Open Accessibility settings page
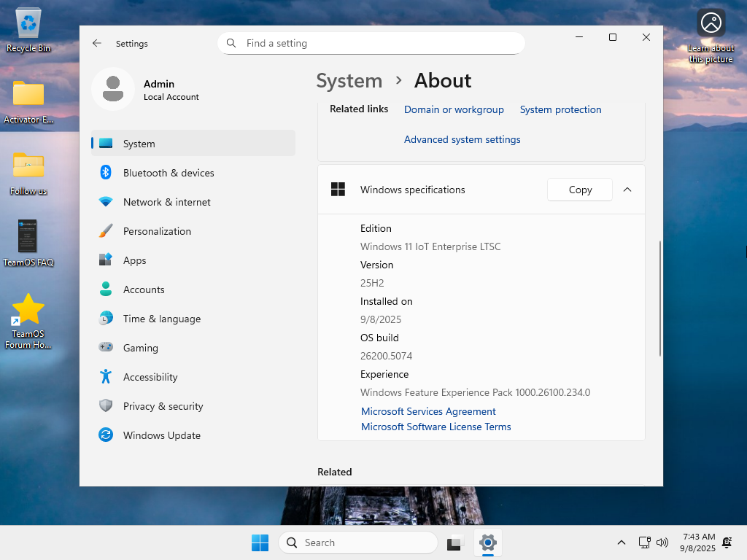Screen dimensions: 747x560 193,377
